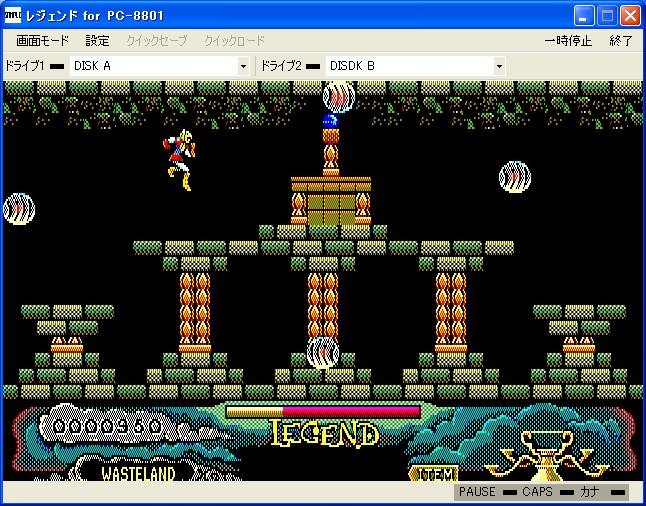Click the golden trophy cup item

coord(547,456)
